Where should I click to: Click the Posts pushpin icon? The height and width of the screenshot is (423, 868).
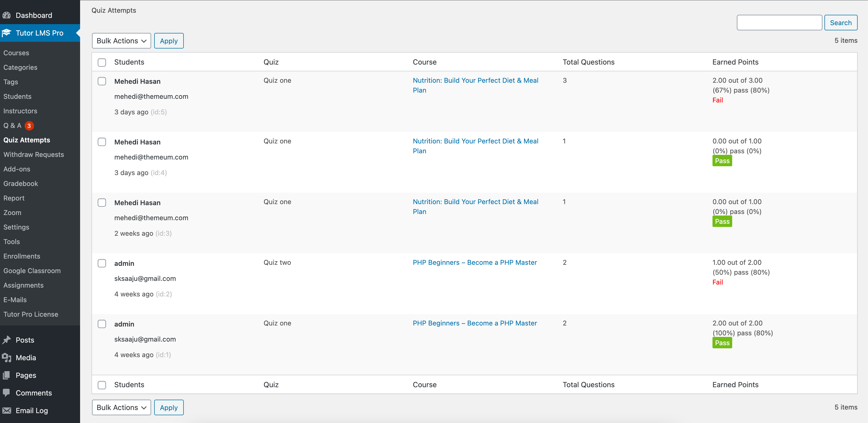[6, 340]
